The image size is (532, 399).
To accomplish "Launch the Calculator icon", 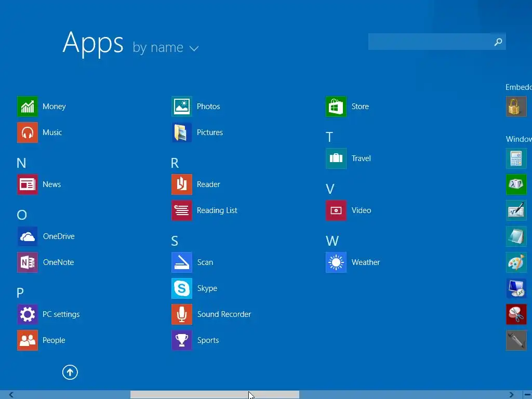I will 516,158.
